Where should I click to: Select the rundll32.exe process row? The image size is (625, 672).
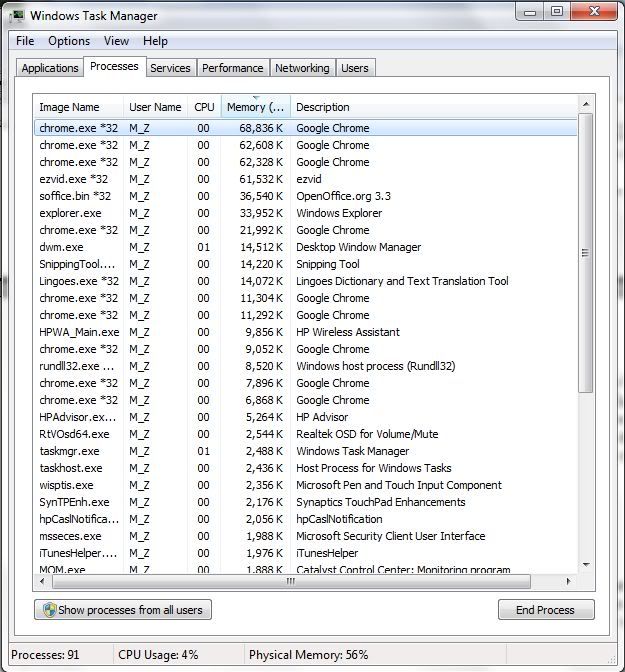point(305,366)
